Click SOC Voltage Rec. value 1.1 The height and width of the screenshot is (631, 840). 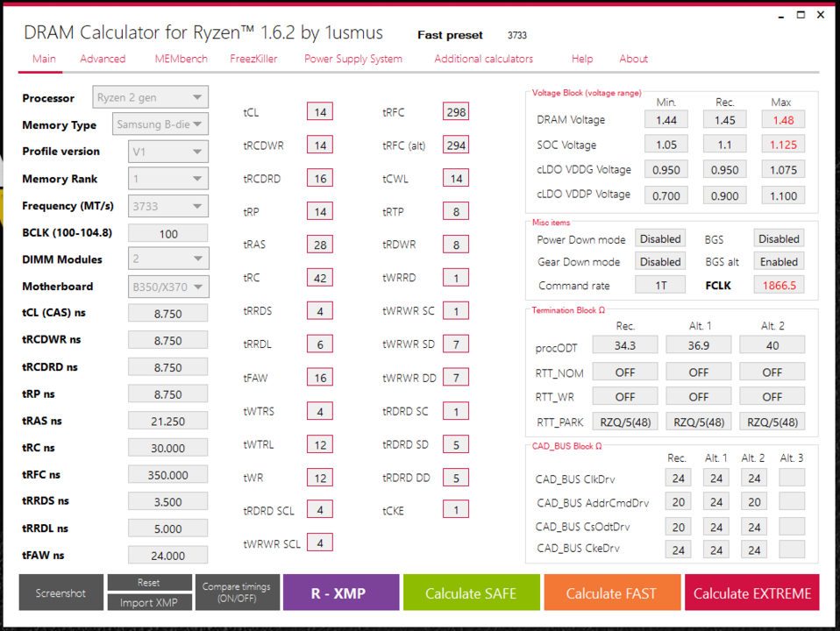point(724,145)
